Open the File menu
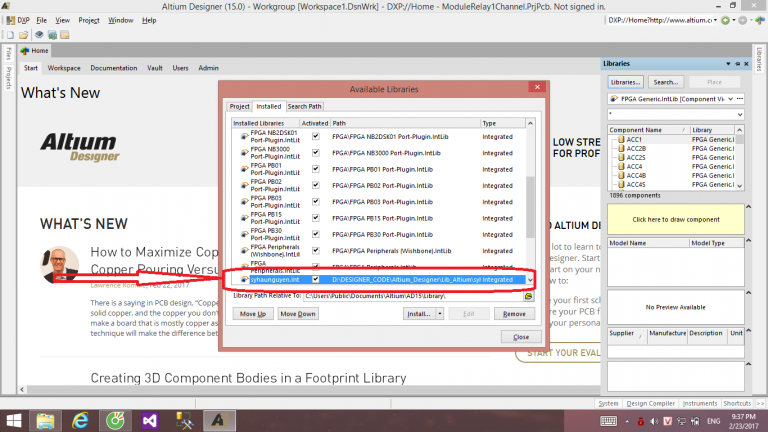This screenshot has height=432, width=768. click(x=42, y=21)
